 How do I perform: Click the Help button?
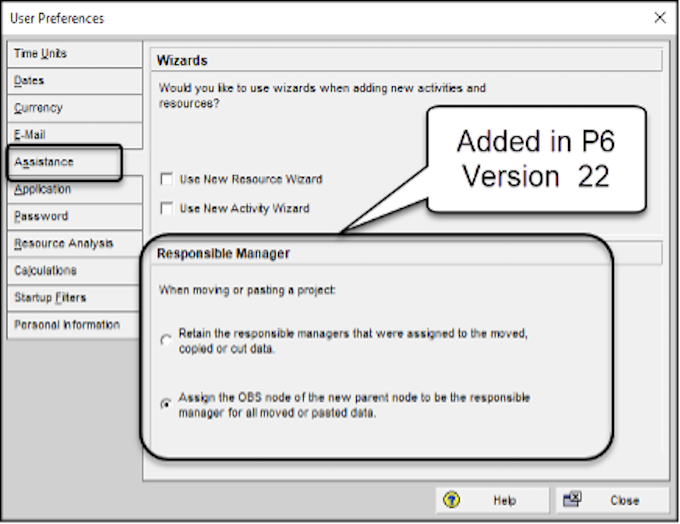pyautogui.click(x=492, y=501)
